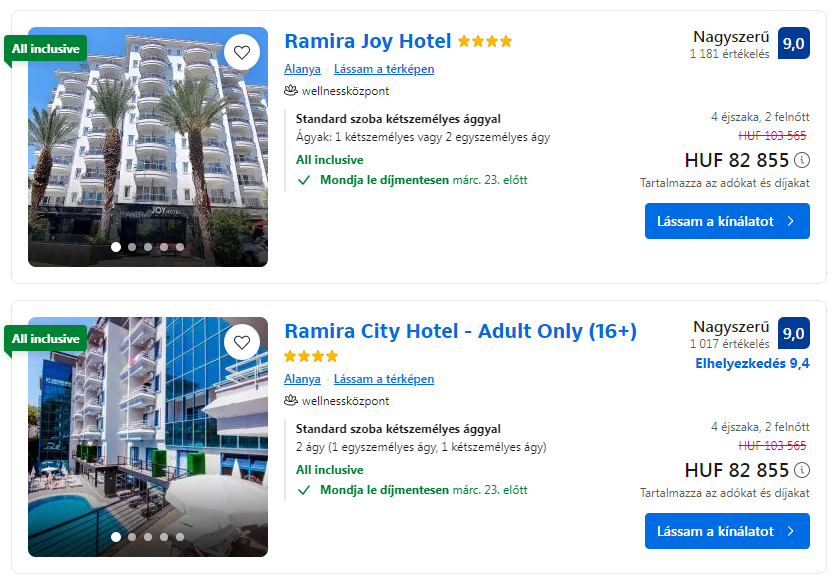
Task: Favorite Ramira City Hotel using heart icon
Action: (241, 342)
